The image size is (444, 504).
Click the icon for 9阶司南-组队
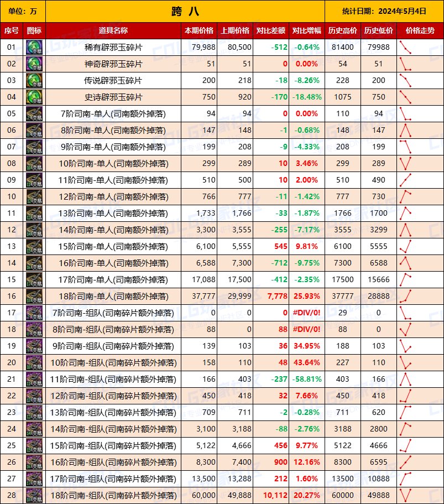click(34, 346)
